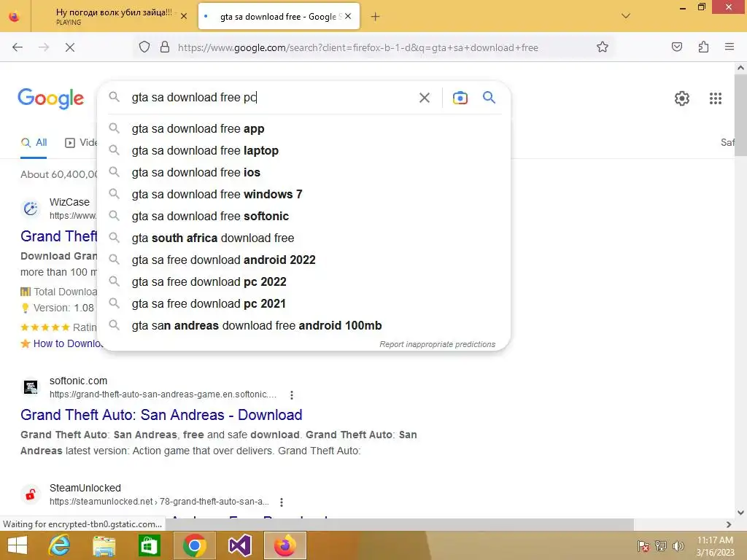Open the softonic result three-dot menu

(292, 394)
